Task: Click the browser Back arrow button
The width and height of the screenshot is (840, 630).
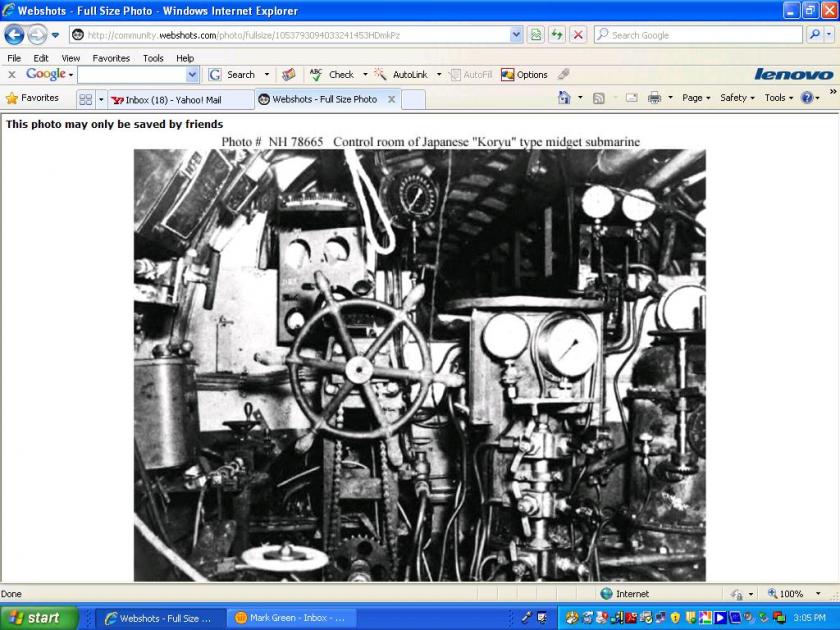Action: coord(14,35)
